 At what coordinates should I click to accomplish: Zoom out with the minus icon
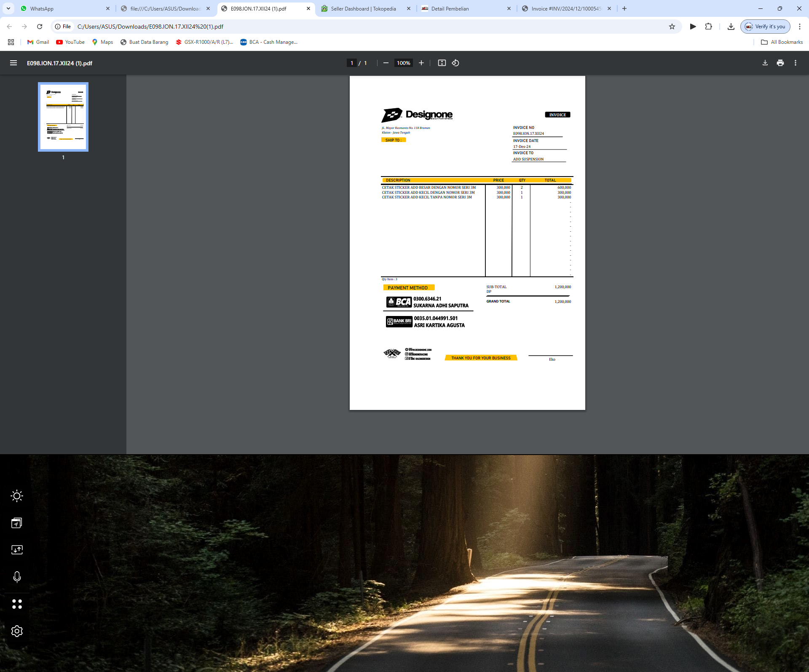386,63
